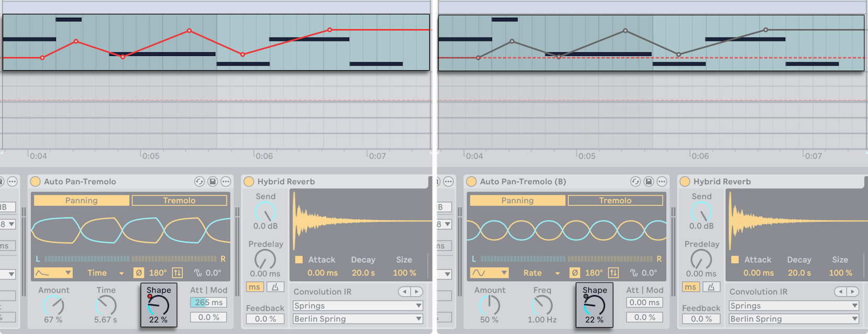The width and height of the screenshot is (868, 334).
Task: Click Hot-Swap icon of Time-mode Auto Pan-Tremolo
Action: 199,182
